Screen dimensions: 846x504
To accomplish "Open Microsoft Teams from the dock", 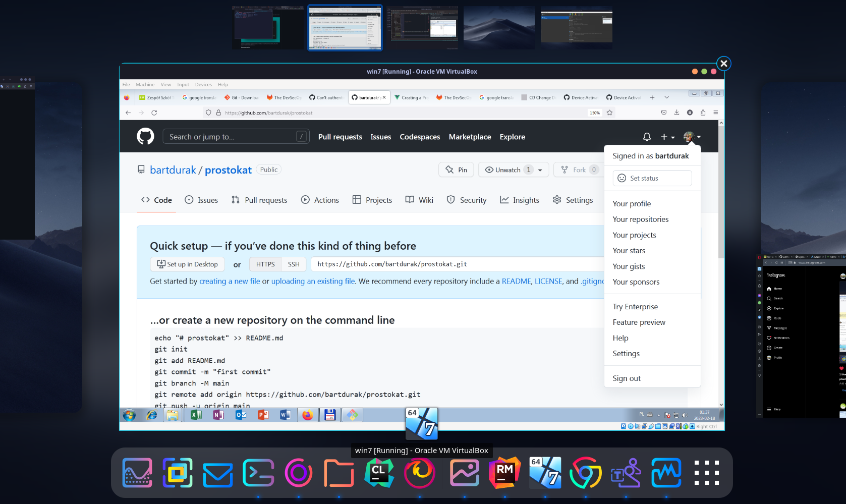I will 626,473.
